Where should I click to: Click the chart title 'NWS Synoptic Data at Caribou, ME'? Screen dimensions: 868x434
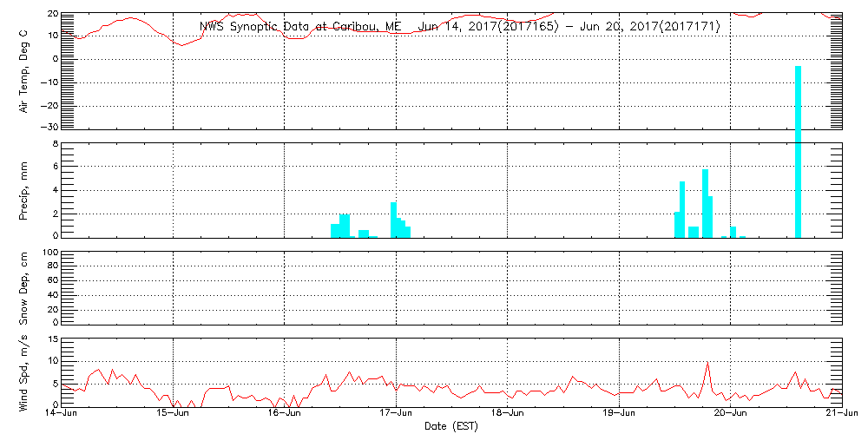pyautogui.click(x=301, y=27)
